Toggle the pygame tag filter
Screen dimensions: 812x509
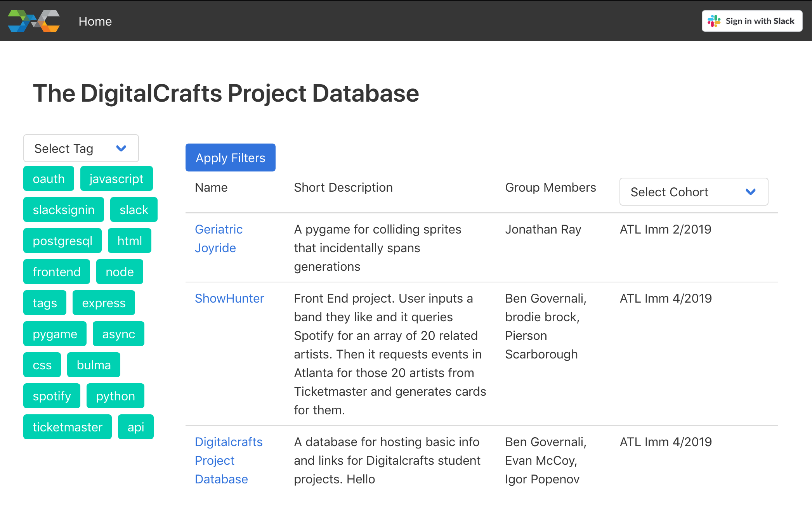click(55, 334)
